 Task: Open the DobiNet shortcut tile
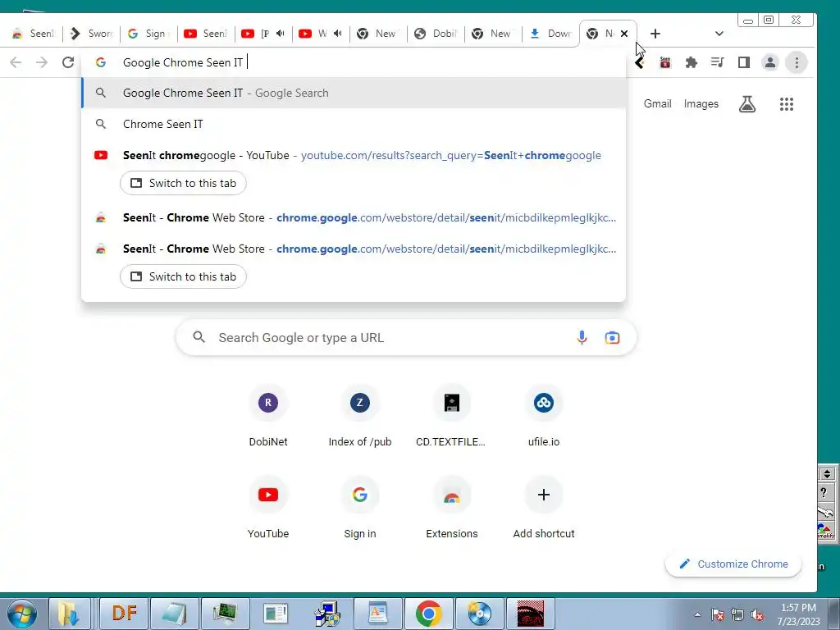268,416
